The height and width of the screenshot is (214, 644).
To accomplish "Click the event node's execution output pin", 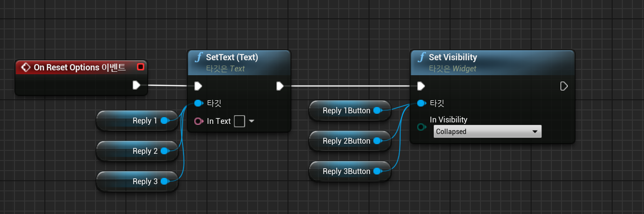I will pyautogui.click(x=137, y=85).
